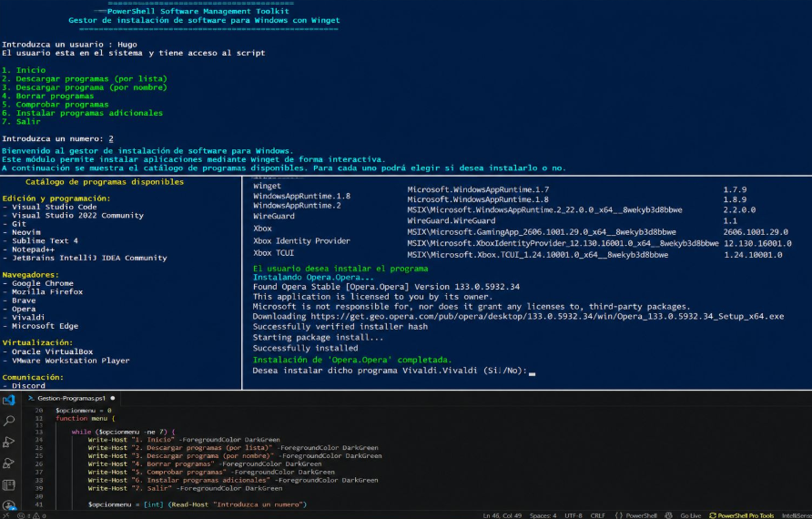Screen dimensions: 812x519
Task: Click code line Write-Host "4. Borrar programas"
Action: pos(205,463)
